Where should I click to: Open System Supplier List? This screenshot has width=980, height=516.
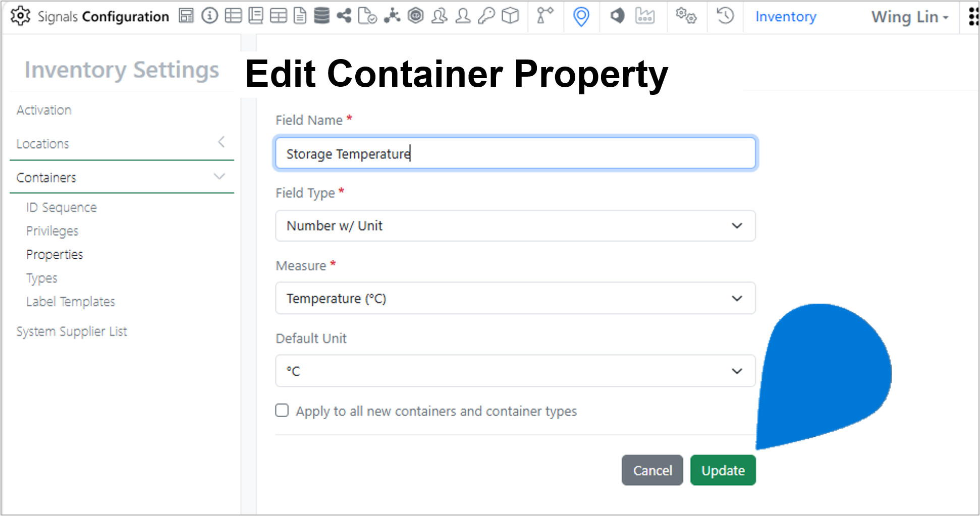click(72, 331)
